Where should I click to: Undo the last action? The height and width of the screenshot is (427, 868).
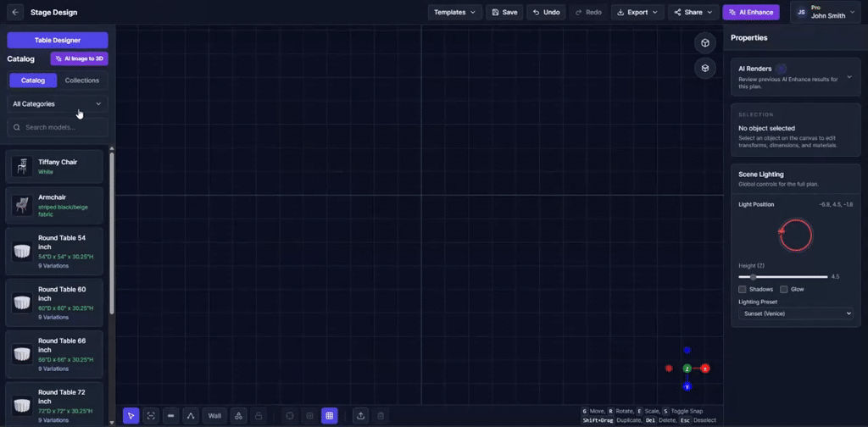[x=546, y=12]
